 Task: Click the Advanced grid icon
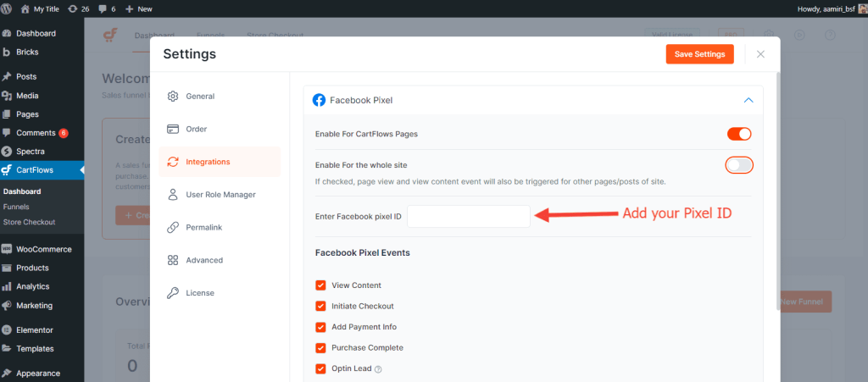[x=173, y=260]
